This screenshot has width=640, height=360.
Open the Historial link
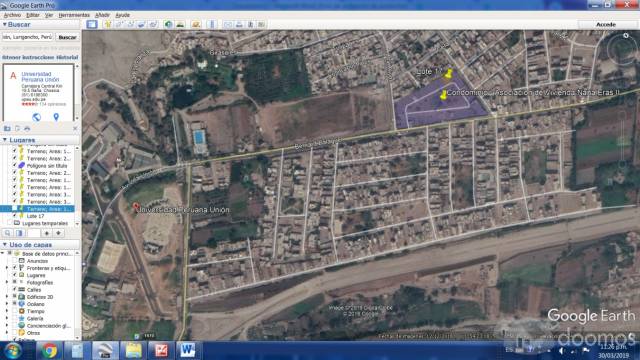pyautogui.click(x=67, y=58)
